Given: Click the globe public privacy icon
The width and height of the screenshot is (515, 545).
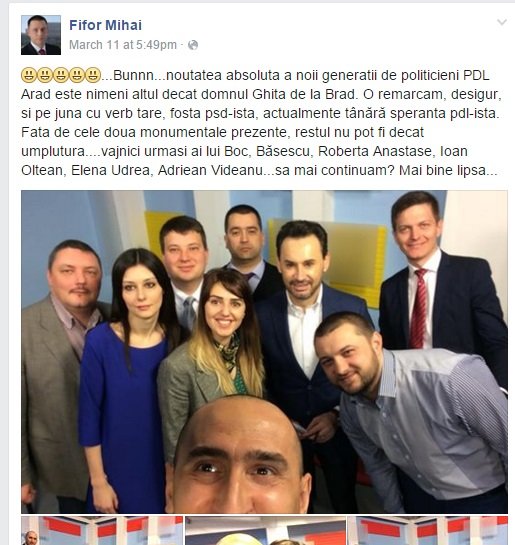Looking at the screenshot, I should click(x=193, y=45).
